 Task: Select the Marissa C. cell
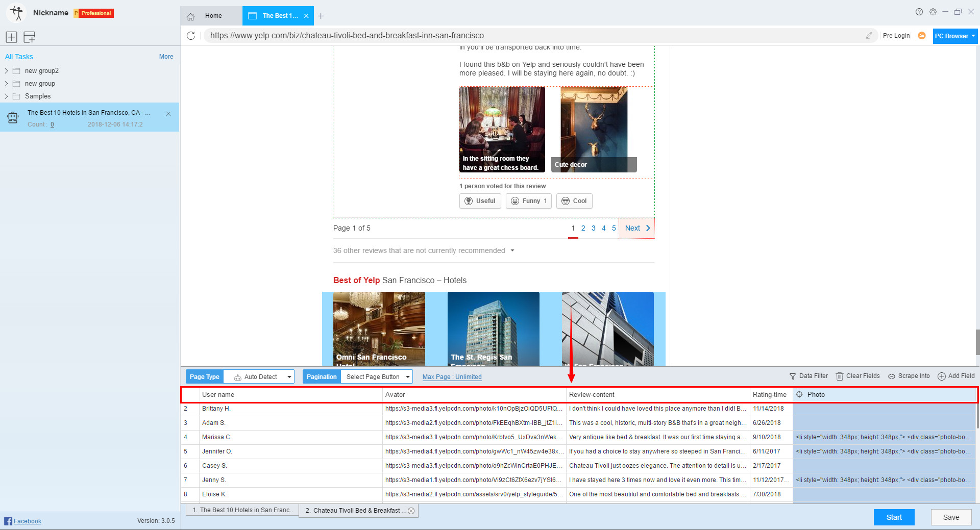(291, 437)
